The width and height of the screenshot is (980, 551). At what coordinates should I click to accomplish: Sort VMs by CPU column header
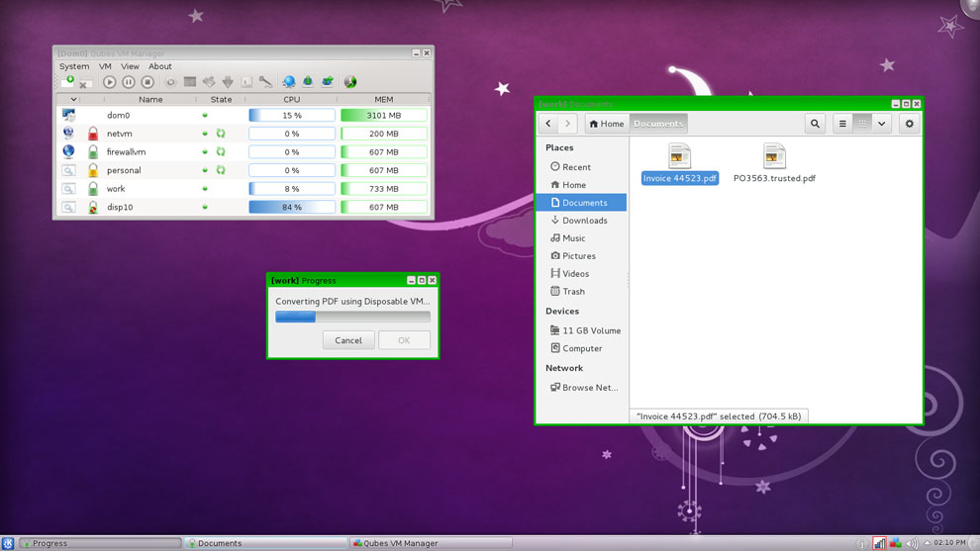[292, 99]
